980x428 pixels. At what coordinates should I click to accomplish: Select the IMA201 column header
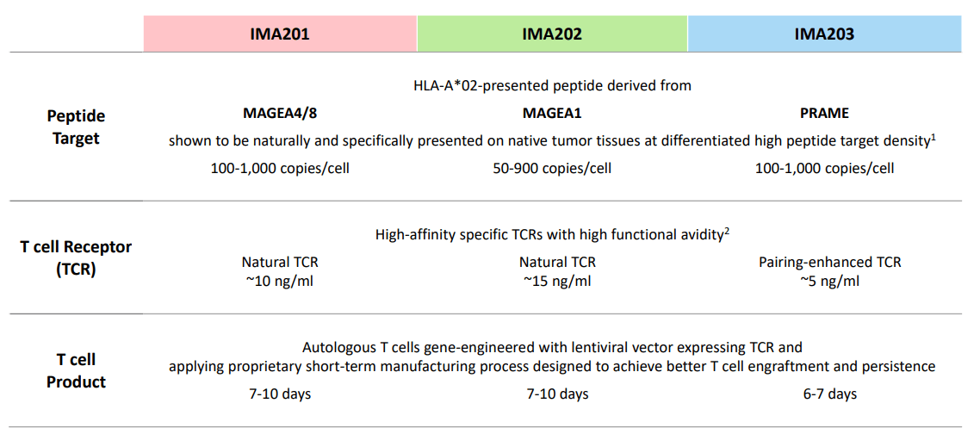point(280,34)
